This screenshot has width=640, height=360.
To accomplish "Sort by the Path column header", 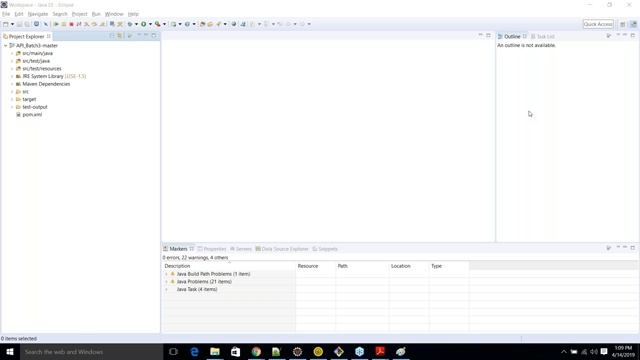I will point(362,266).
